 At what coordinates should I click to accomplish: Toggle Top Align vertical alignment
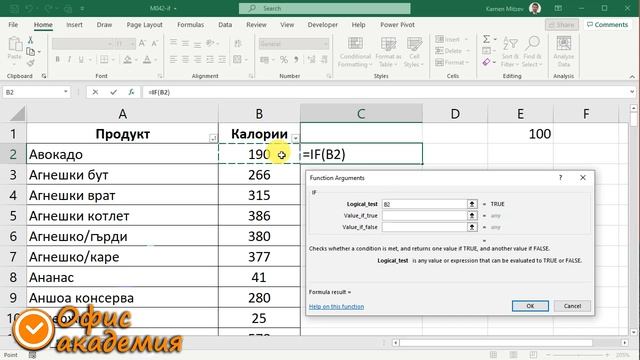[x=173, y=43]
